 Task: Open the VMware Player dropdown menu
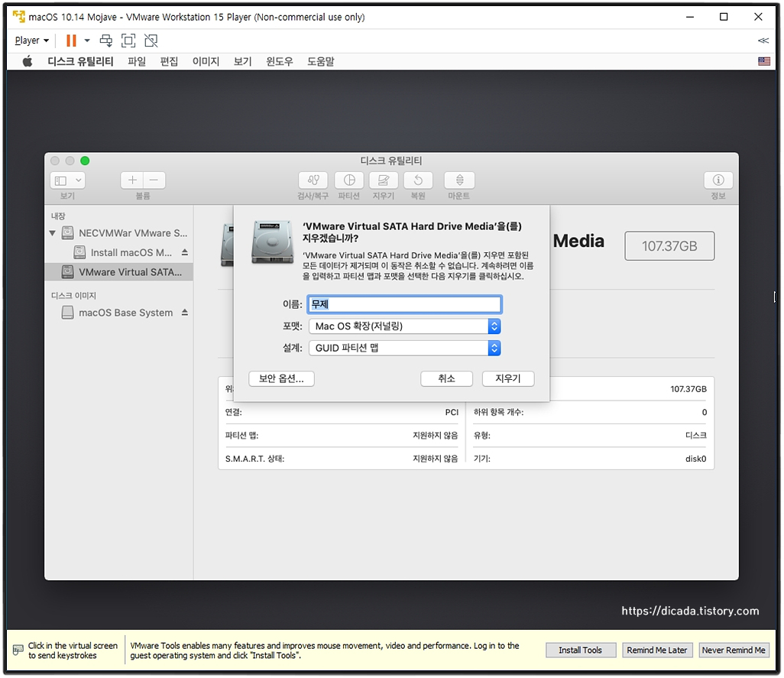(x=32, y=41)
